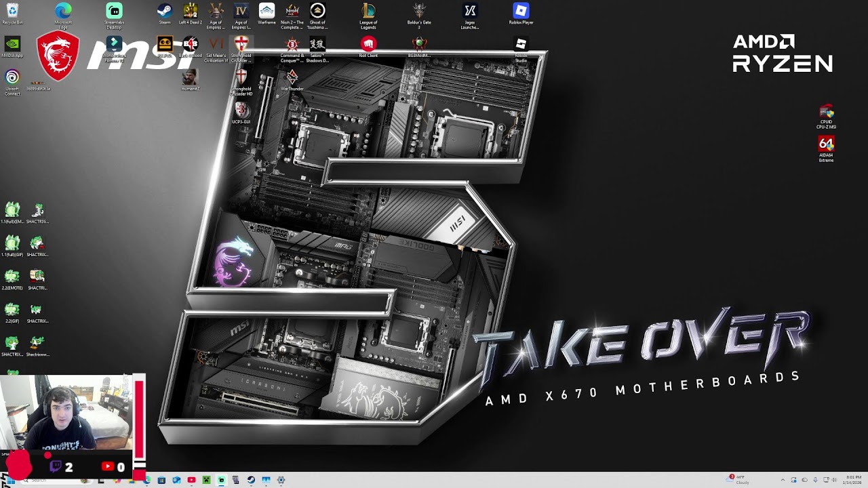Select the UCP3-GUI desktop icon
Screen dimensions: 868x488
coord(241,113)
